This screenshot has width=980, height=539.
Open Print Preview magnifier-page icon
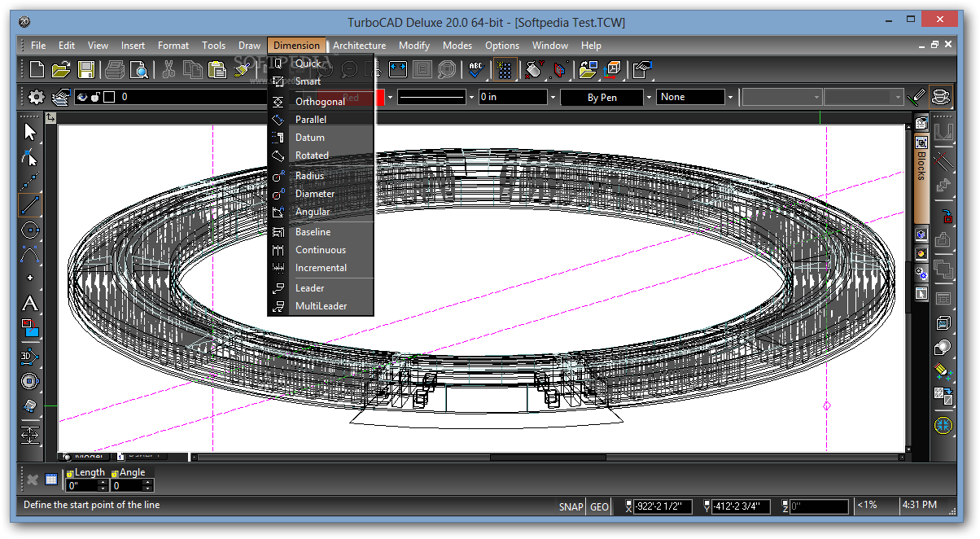138,70
